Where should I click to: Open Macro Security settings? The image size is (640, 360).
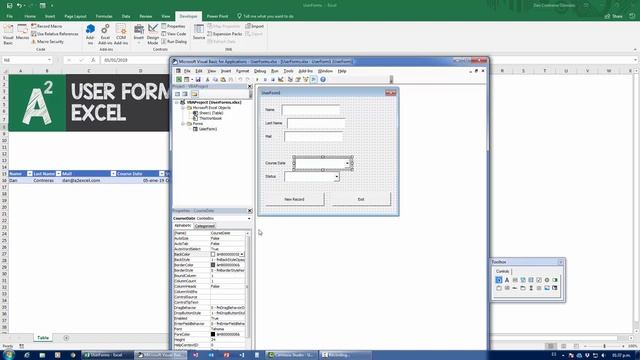[48, 42]
